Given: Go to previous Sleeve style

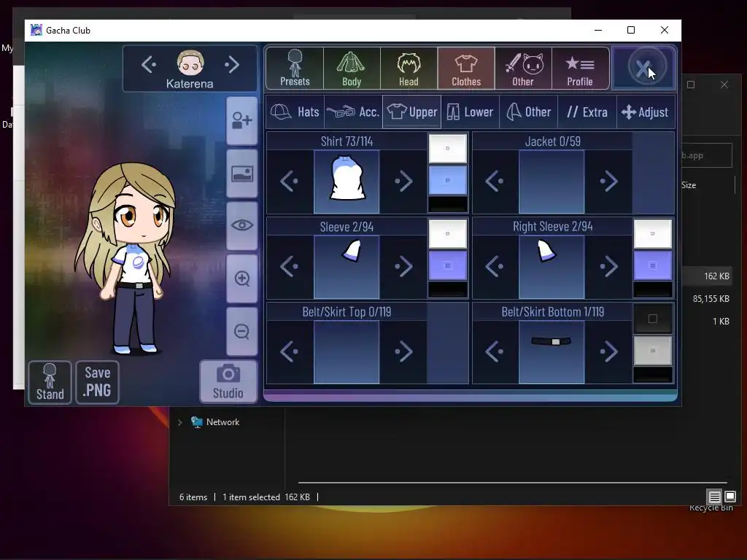Looking at the screenshot, I should [x=289, y=266].
